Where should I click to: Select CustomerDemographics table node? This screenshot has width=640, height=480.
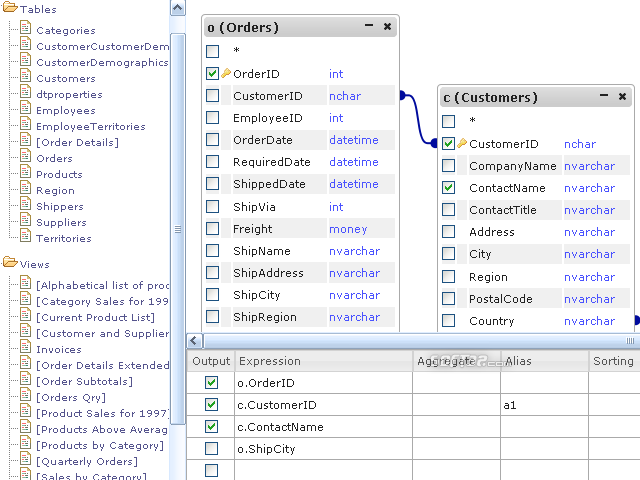pyautogui.click(x=102, y=62)
